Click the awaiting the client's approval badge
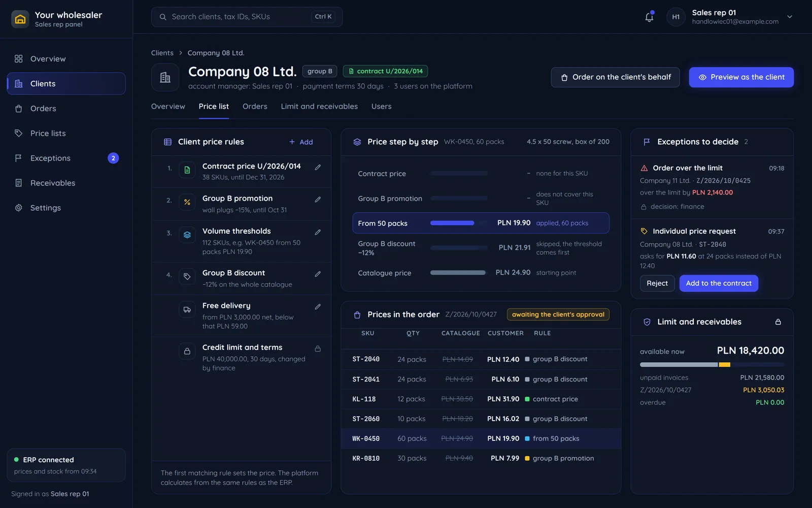Viewport: 812px width, 508px height. pyautogui.click(x=558, y=314)
